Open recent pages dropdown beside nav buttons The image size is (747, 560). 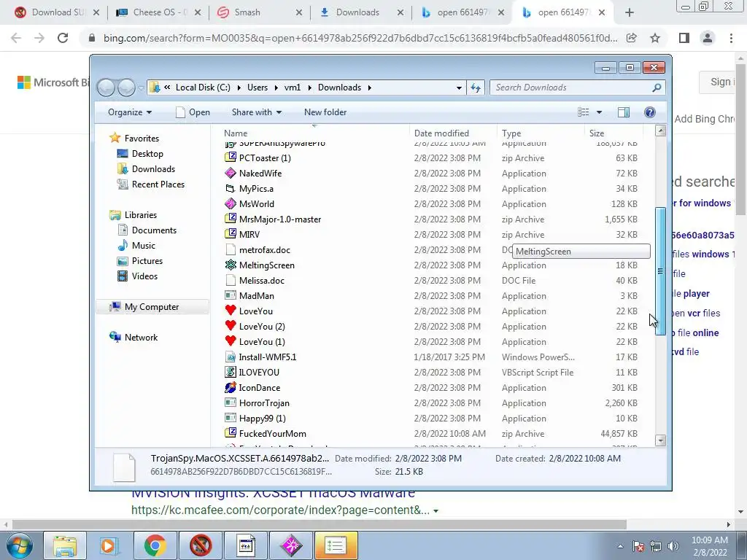coord(141,88)
